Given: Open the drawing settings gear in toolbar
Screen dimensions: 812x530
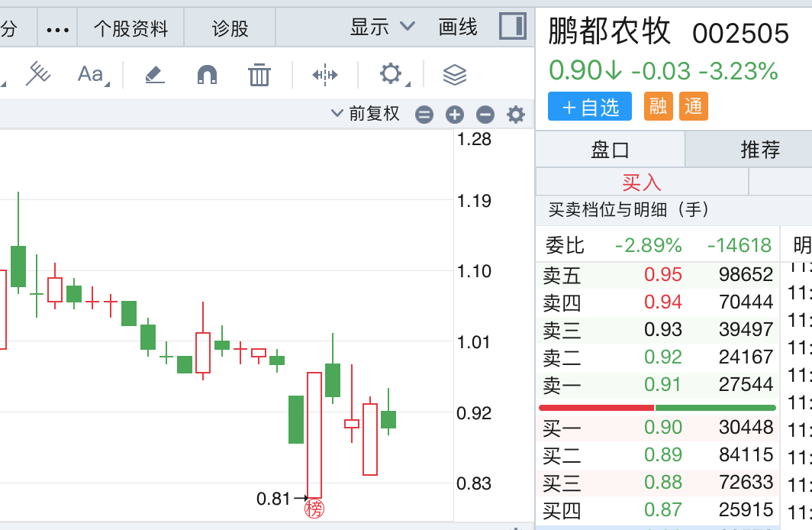Looking at the screenshot, I should point(390,74).
